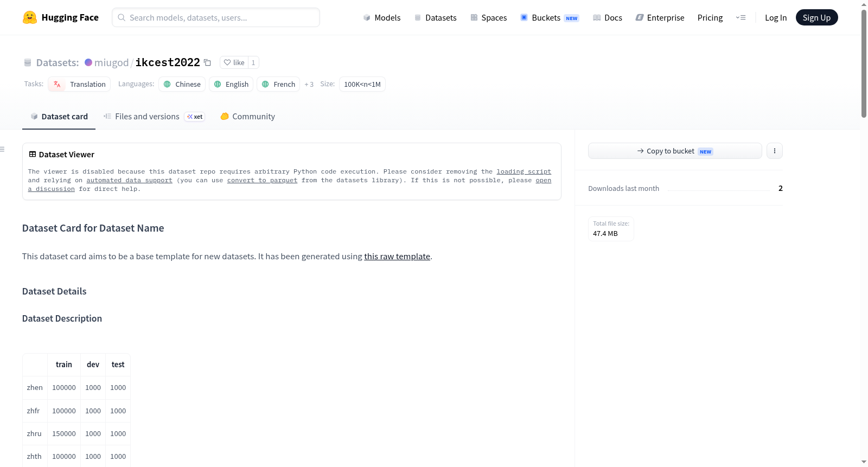Screen dimensions: 868x467
Task: Open Enterprise in top navigation
Action: [660, 17]
